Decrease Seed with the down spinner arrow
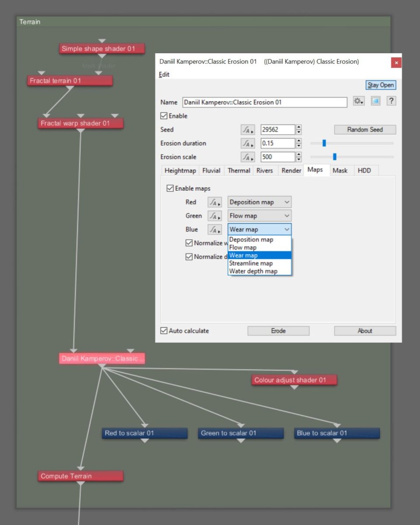 (299, 132)
